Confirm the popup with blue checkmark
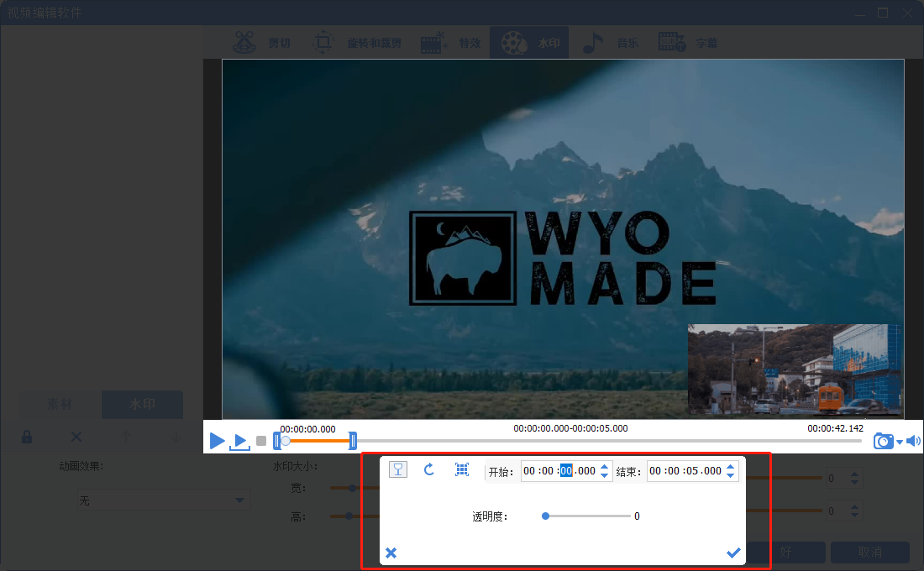This screenshot has width=924, height=571. [x=733, y=553]
